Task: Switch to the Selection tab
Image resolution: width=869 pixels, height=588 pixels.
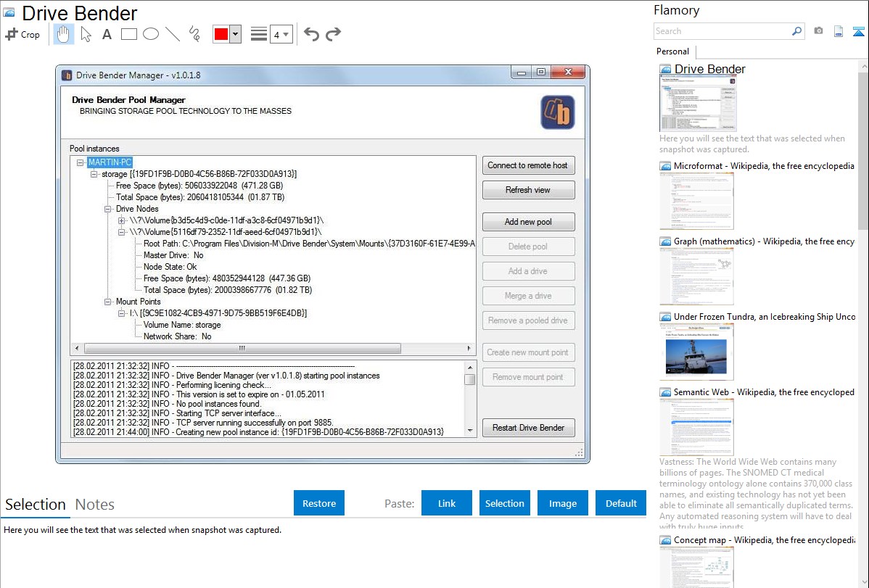Action: pos(36,505)
